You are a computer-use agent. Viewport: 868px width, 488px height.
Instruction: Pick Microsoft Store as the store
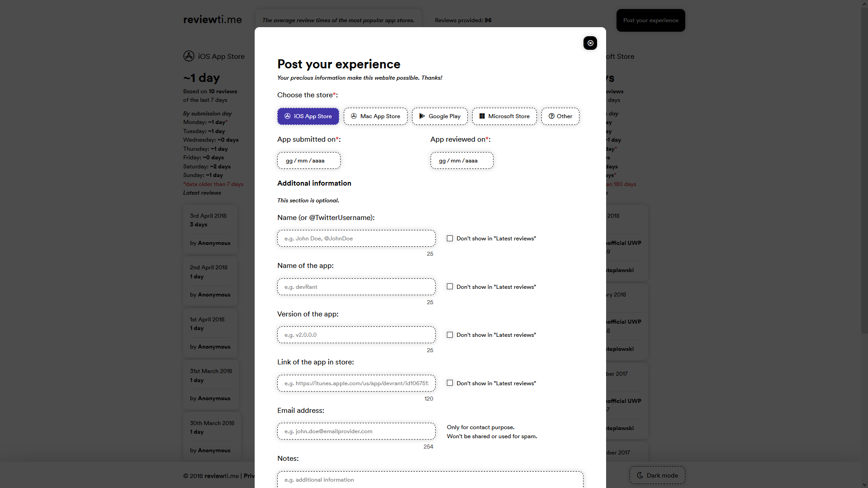[504, 116]
